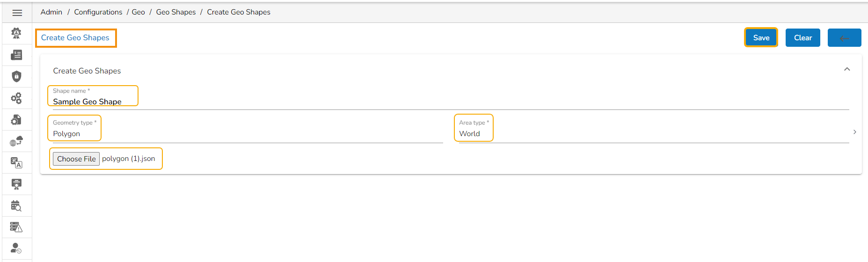868x262 pixels.
Task: Save the geo shape
Action: click(761, 38)
